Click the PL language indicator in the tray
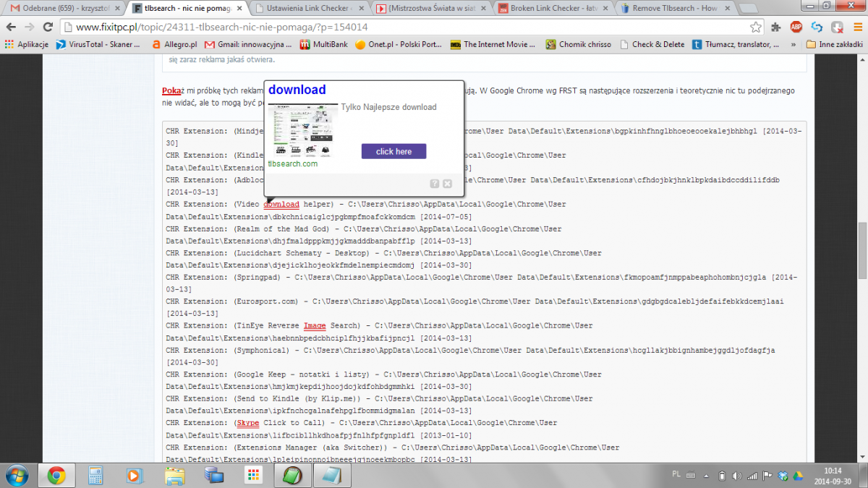868x488 pixels. pos(676,474)
